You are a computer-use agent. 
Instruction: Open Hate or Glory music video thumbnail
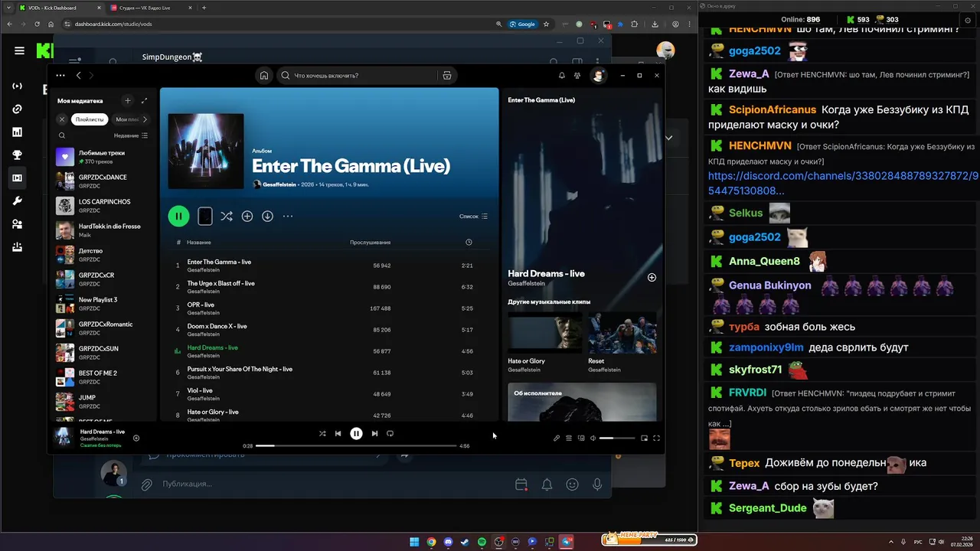(545, 331)
